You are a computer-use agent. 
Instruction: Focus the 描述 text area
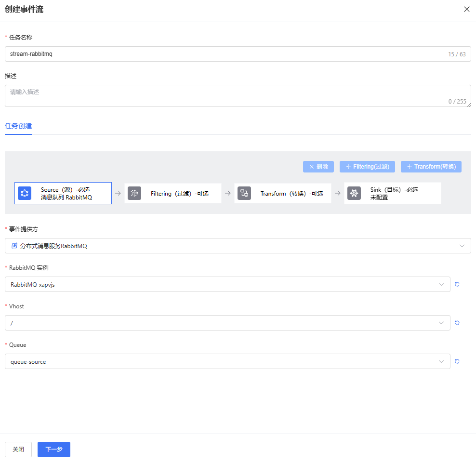238,96
